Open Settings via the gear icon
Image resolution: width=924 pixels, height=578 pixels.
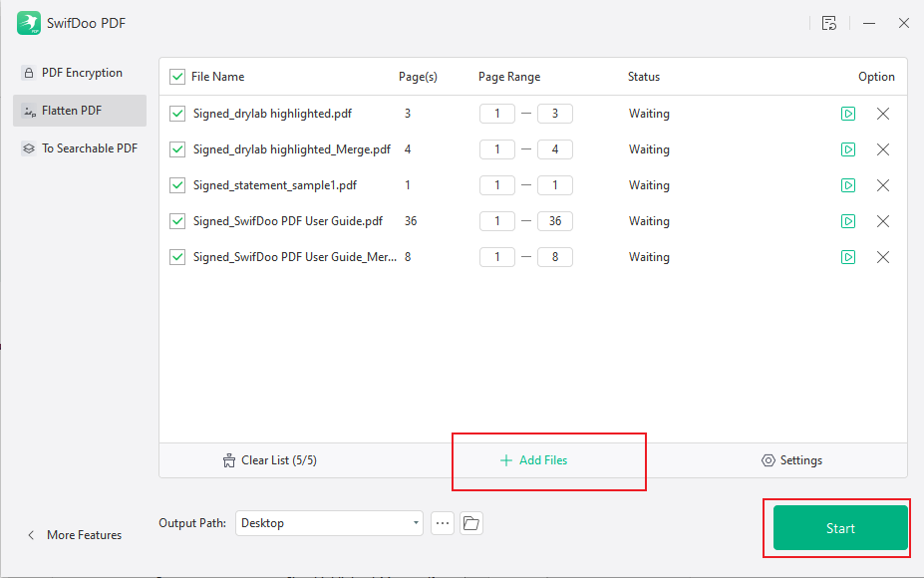[767, 459]
